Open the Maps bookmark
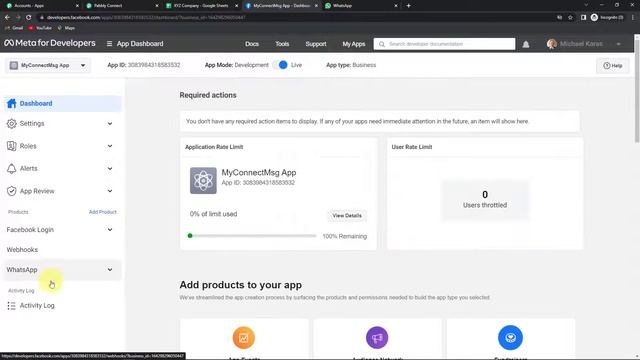 66,28
